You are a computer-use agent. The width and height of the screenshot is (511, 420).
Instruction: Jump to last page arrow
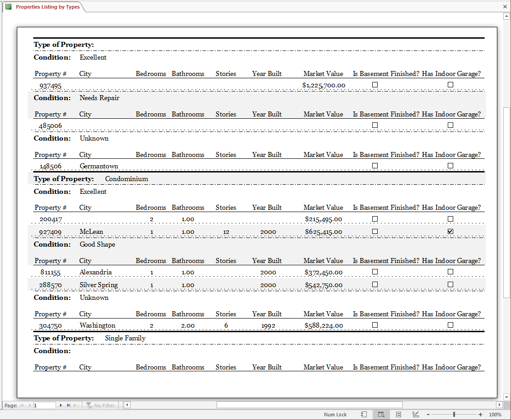click(68, 405)
